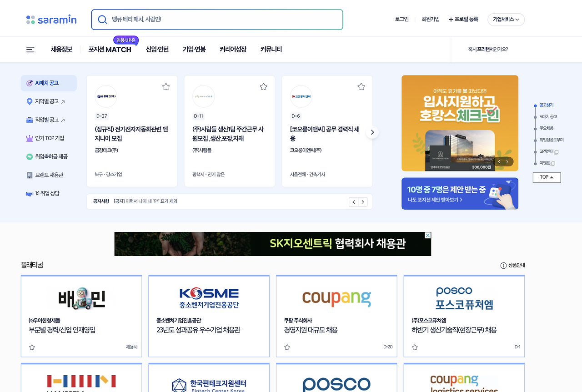Open 지역별 공고 via the map pin icon
The width and height of the screenshot is (582, 392).
coord(29,101)
